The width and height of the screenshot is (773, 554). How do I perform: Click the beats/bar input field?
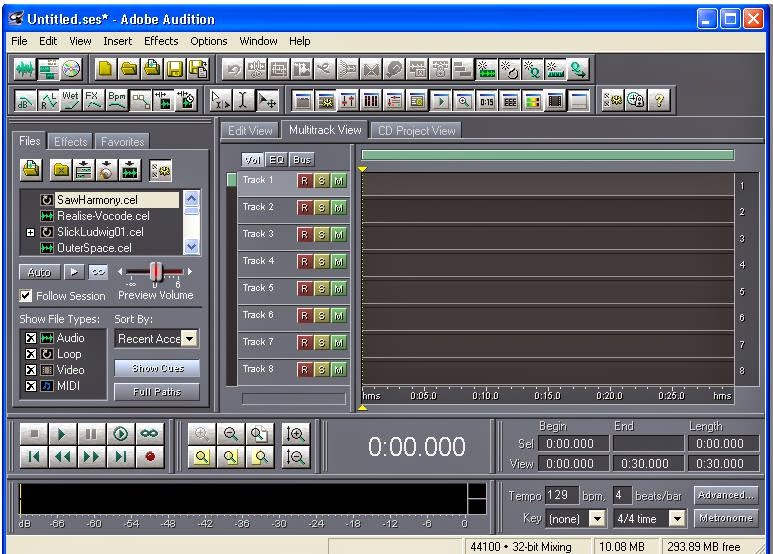click(x=622, y=495)
